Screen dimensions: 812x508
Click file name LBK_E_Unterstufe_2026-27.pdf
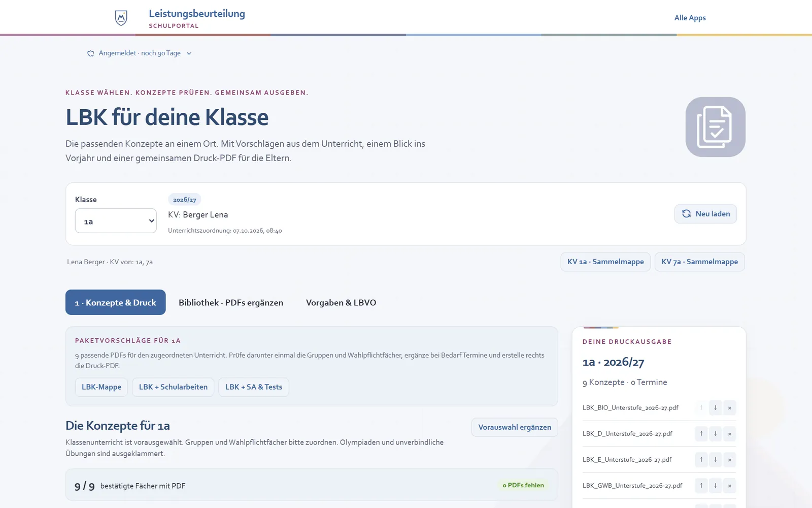pyautogui.click(x=627, y=459)
